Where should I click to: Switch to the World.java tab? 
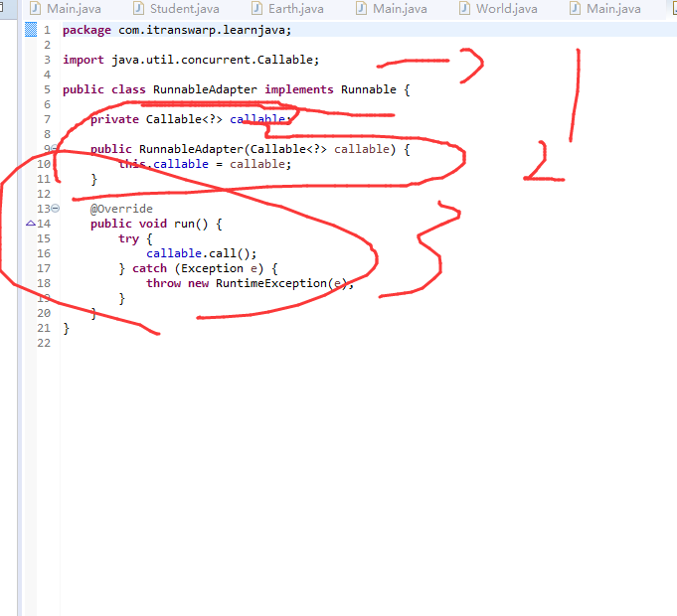pos(498,9)
